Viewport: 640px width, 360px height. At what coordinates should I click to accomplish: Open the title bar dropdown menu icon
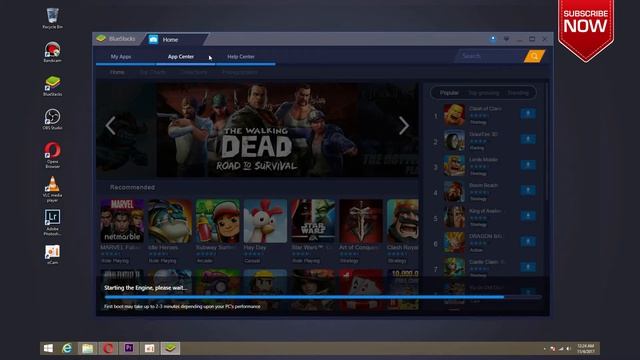[x=506, y=39]
